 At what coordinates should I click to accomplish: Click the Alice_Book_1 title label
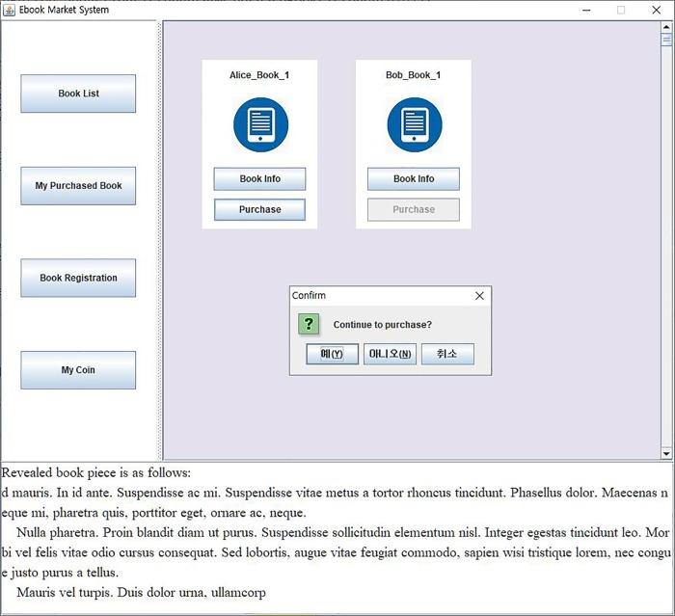click(x=259, y=75)
